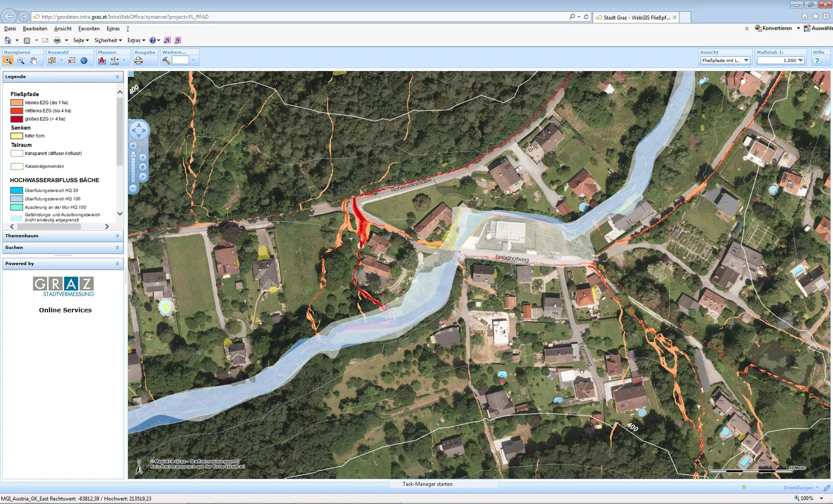Image resolution: width=833 pixels, height=504 pixels.
Task: Click the Einstellungen link in the status bar
Action: click(798, 488)
